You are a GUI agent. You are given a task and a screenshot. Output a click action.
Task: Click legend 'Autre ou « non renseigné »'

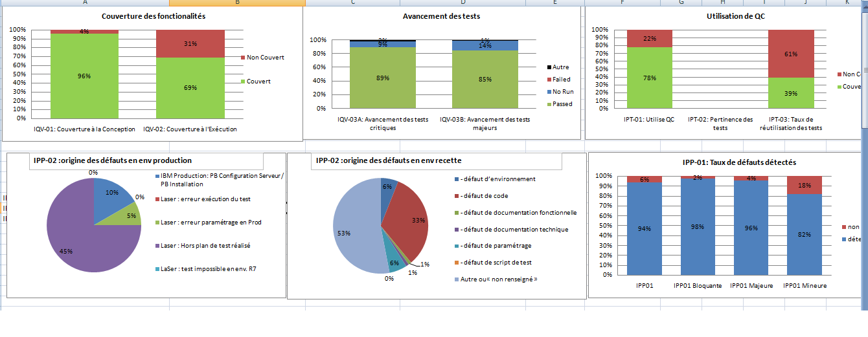tap(496, 279)
